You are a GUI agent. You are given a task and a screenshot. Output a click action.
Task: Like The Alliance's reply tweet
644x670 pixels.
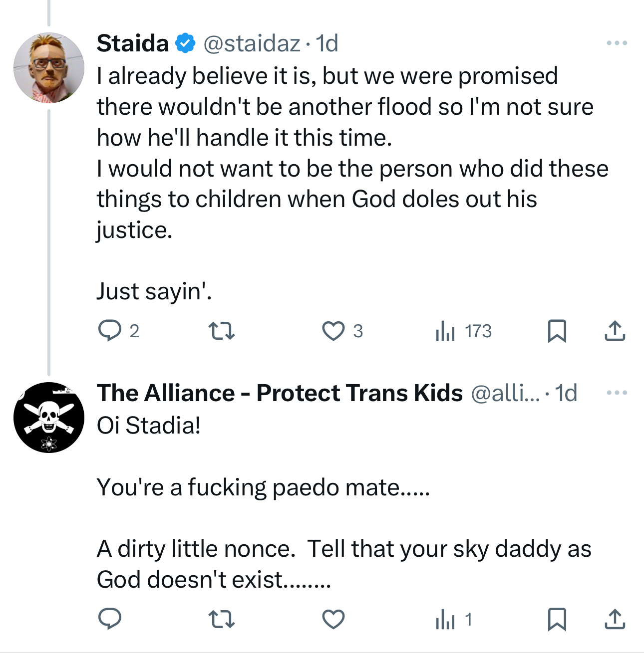[x=333, y=619]
